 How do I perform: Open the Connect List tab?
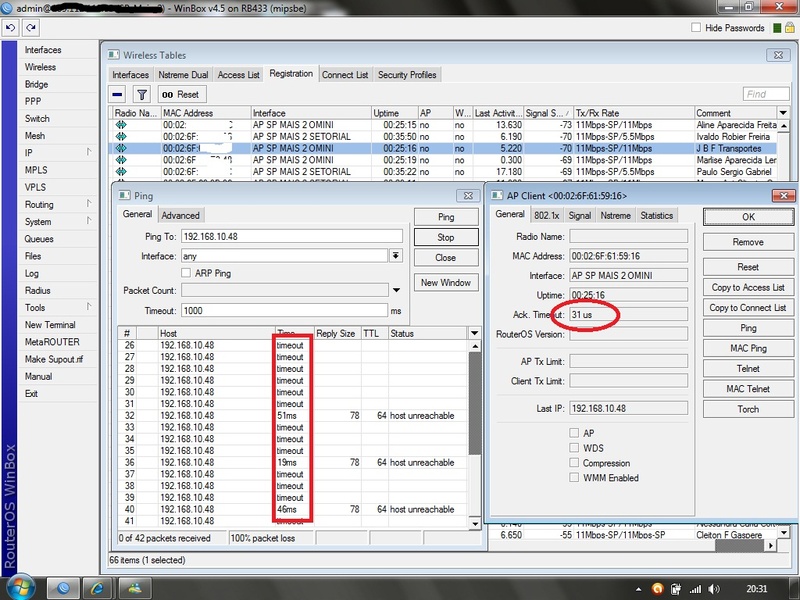345,74
